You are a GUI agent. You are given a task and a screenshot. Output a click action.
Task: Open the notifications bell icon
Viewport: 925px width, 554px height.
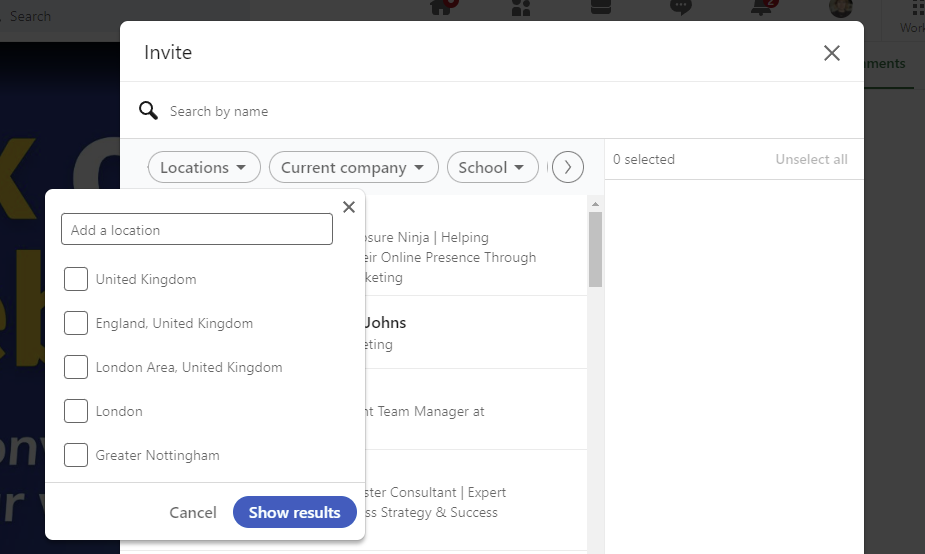[762, 7]
